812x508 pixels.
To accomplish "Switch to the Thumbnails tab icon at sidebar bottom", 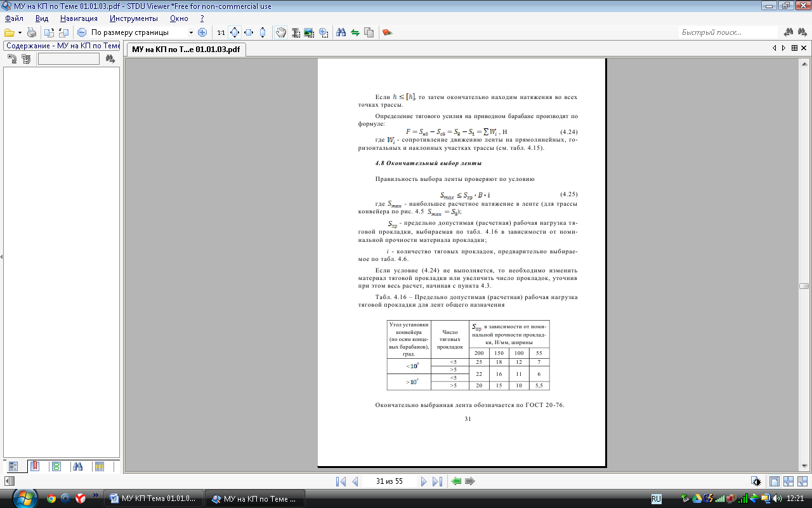I will click(56, 466).
